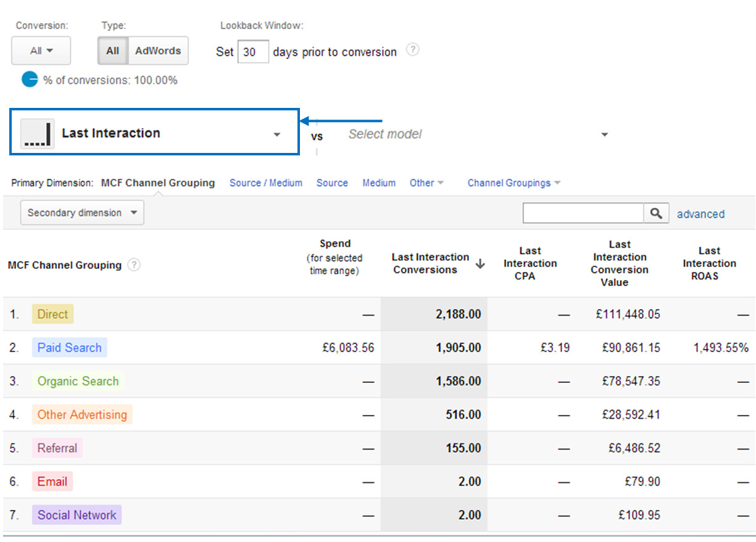
Task: Open lookback window help question mark
Action: click(413, 50)
